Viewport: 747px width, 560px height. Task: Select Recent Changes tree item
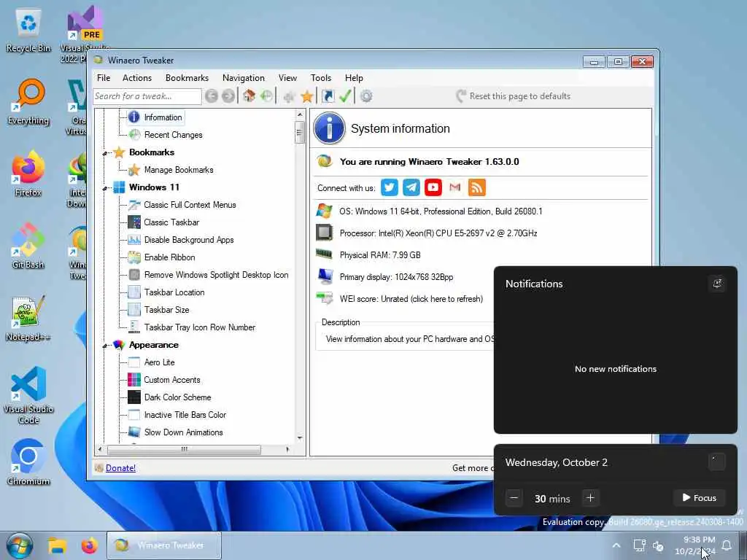click(173, 135)
